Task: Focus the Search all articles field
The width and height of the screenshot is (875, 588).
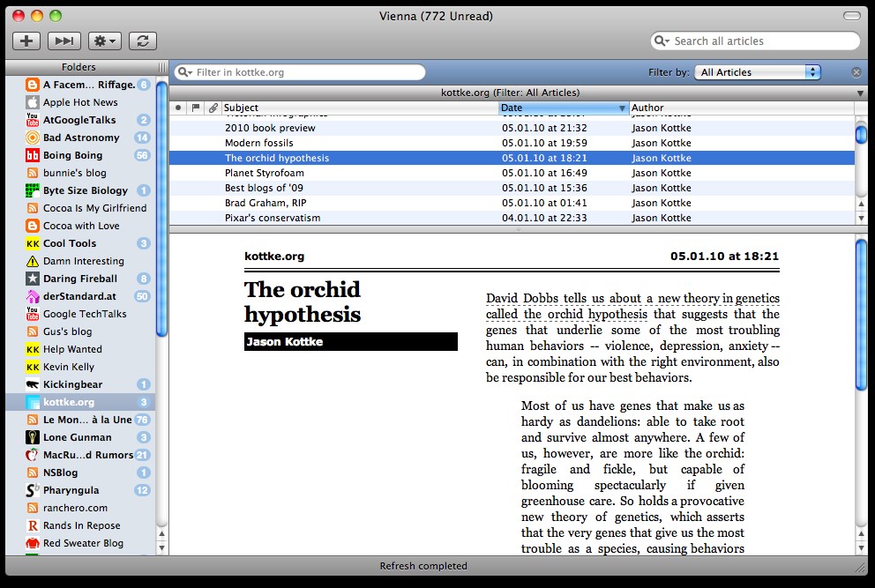Action: [x=754, y=41]
